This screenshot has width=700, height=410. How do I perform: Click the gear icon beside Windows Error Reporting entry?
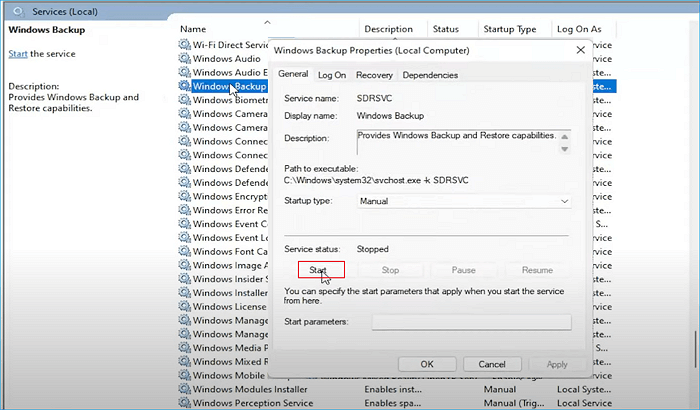(184, 210)
